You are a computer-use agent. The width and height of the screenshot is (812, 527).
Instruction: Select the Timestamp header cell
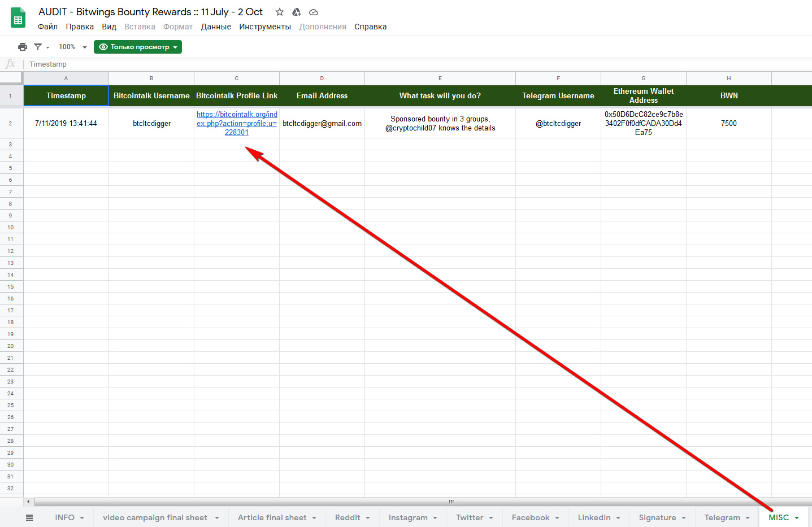coord(66,95)
